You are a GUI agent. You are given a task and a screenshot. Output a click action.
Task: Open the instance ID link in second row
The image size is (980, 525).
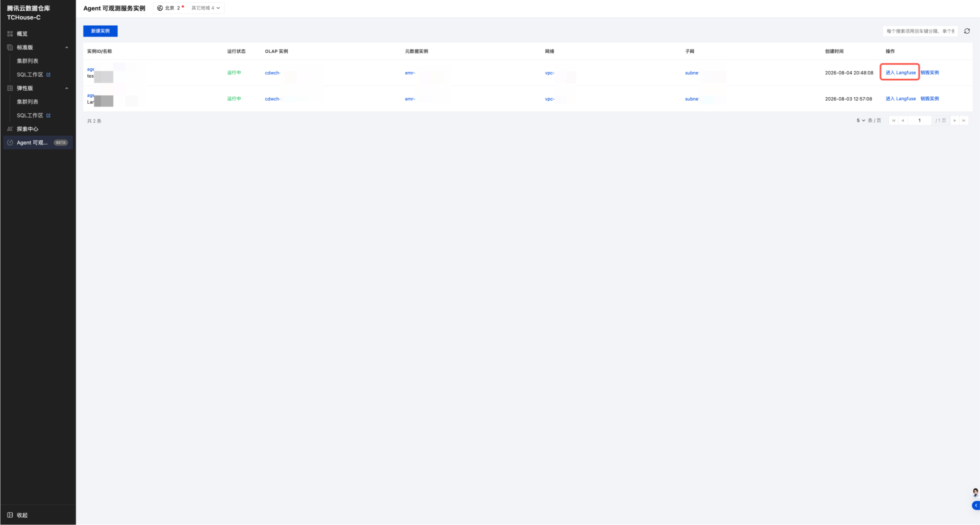click(90, 95)
